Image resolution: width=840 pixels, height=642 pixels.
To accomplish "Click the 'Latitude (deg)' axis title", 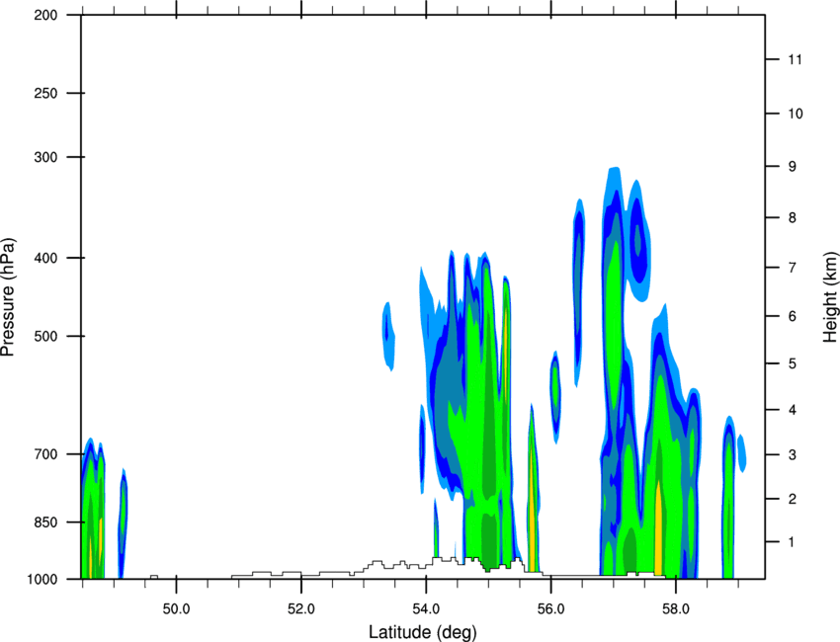I will click(423, 632).
